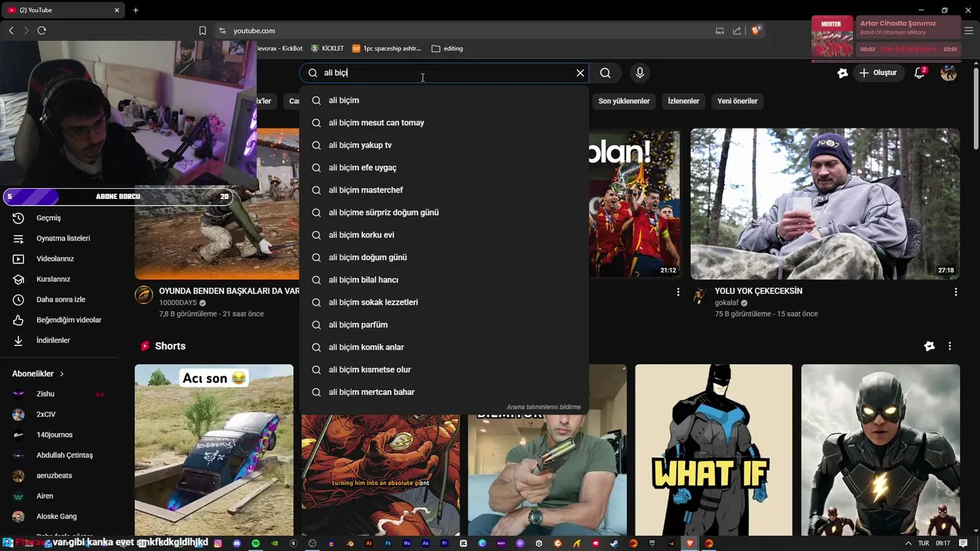The width and height of the screenshot is (980, 551).
Task: Open Discord from the taskbar
Action: 237,543
